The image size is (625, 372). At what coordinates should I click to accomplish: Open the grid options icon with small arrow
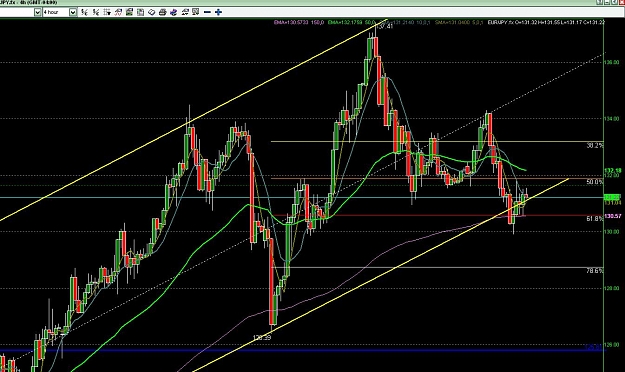pyautogui.click(x=106, y=12)
